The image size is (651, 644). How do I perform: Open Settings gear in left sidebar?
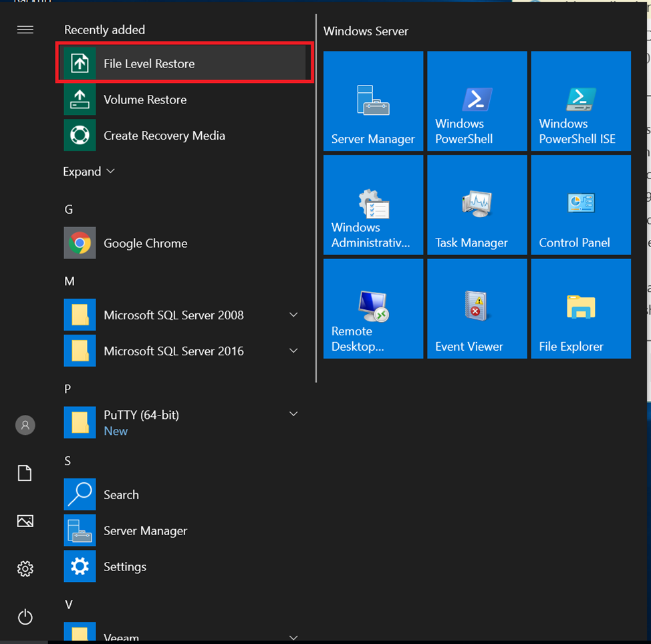25,569
